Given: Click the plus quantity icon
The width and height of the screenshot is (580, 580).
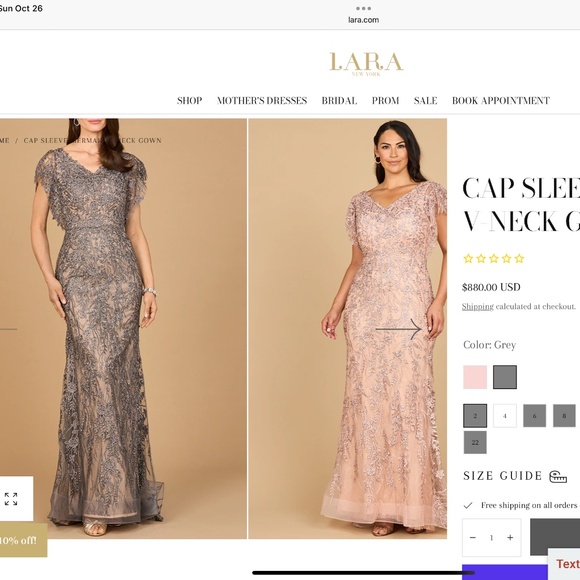Looking at the screenshot, I should (x=510, y=537).
